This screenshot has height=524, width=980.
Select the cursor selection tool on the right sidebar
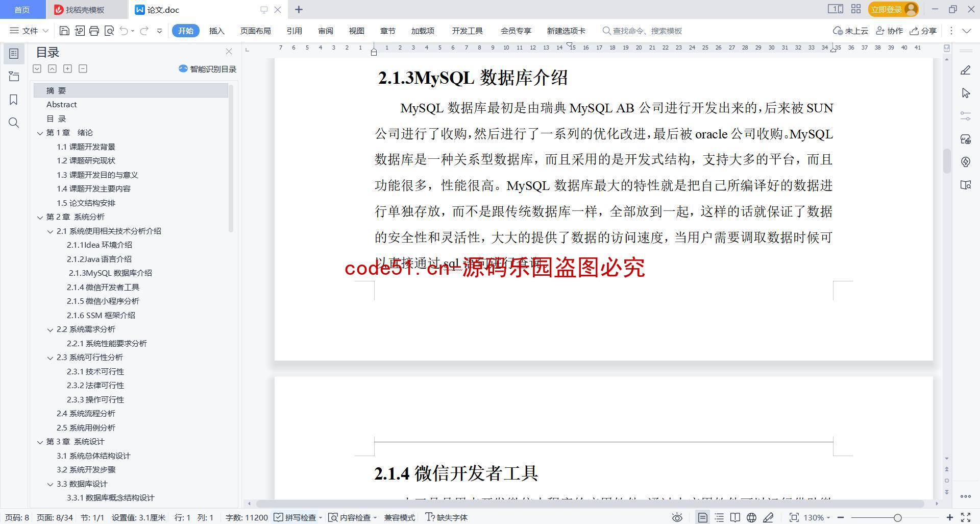click(x=965, y=93)
